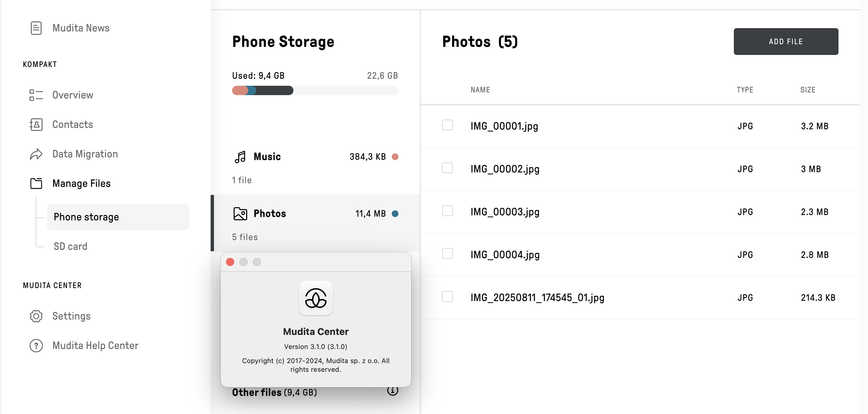Click the Music note icon
Viewport: 868px width, 414px height.
[x=240, y=157]
